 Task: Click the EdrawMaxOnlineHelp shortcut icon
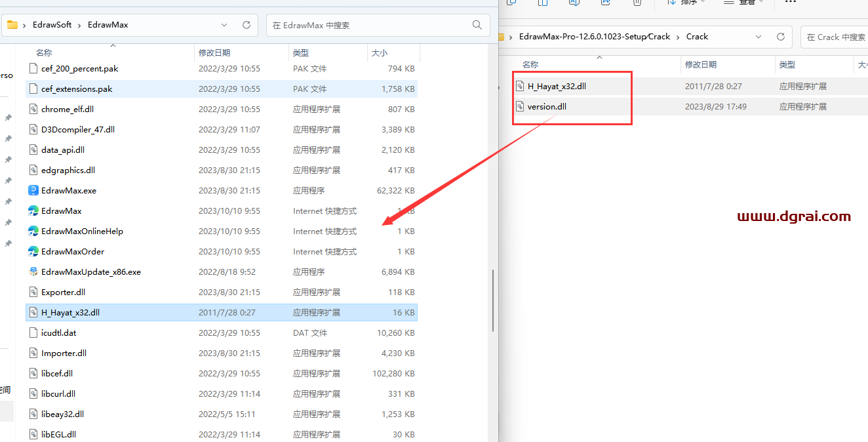click(34, 231)
